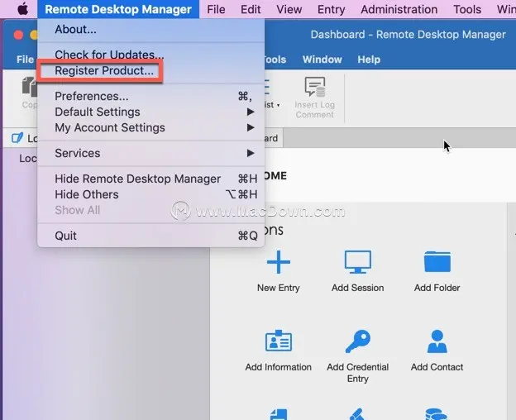
Task: Open the Edit menu
Action: tap(251, 9)
